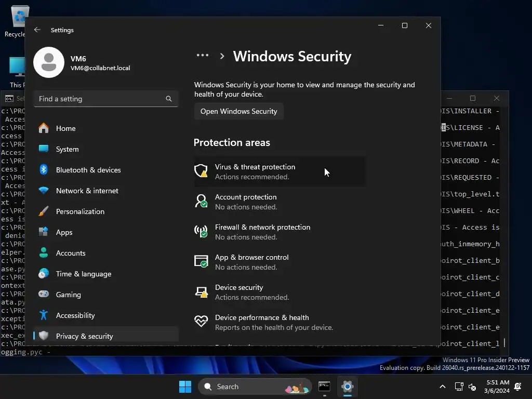Go to Gaming settings page

(106, 295)
